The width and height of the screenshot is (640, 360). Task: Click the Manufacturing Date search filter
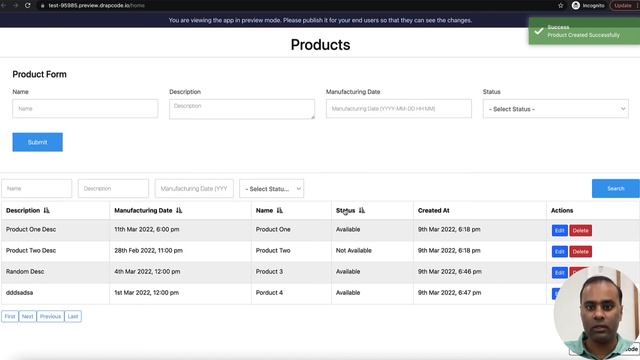[194, 189]
